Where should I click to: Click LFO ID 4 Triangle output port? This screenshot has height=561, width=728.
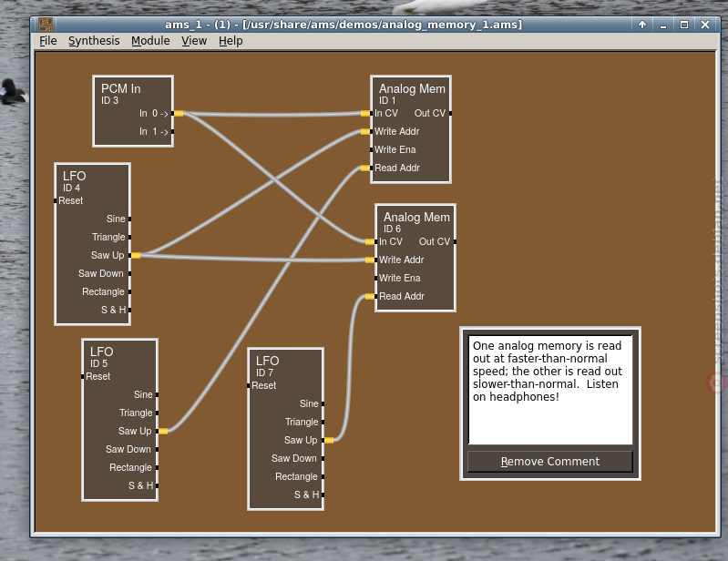pos(129,237)
